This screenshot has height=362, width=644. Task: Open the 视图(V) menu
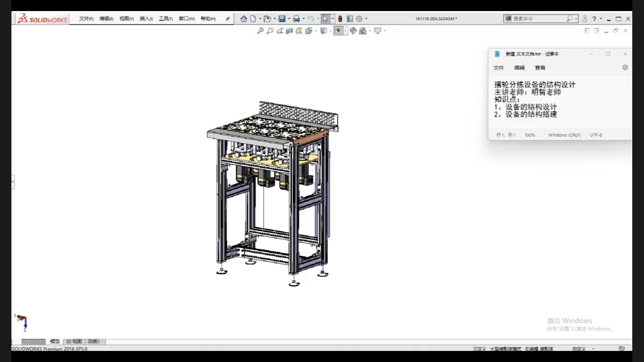pos(126,19)
